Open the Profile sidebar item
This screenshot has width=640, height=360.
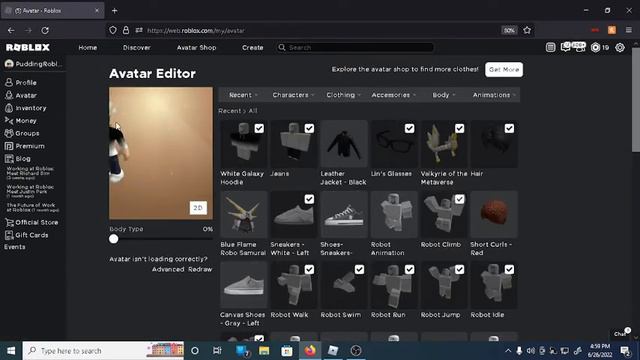[21, 82]
